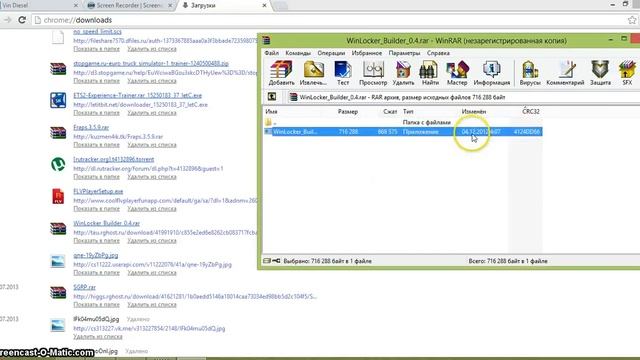Remove deleted lFk04mu05dQ.jpg from list
The image size is (640, 360).
pos(98,337)
